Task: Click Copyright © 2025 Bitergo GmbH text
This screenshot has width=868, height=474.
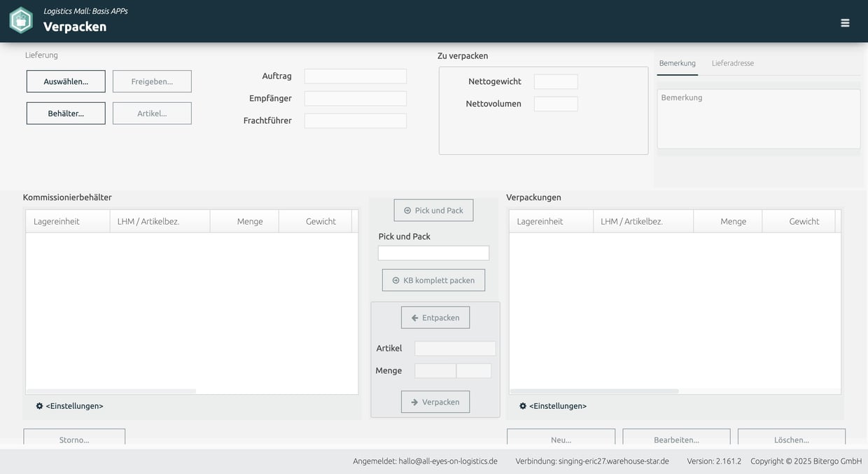Action: coord(806,461)
